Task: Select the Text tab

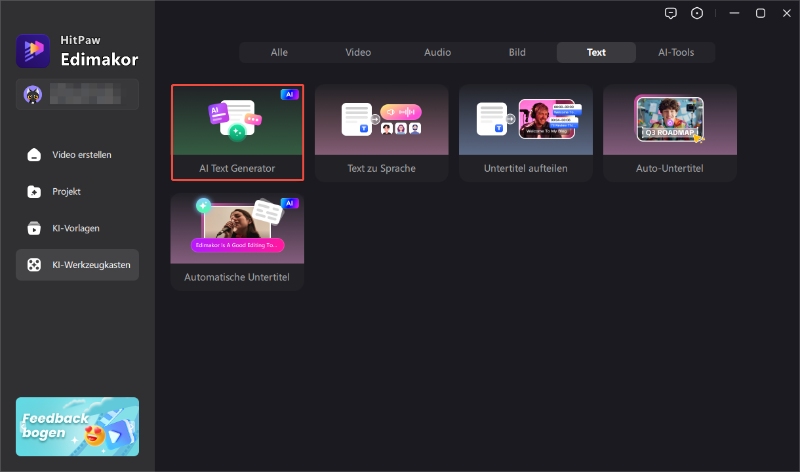Action: [596, 52]
